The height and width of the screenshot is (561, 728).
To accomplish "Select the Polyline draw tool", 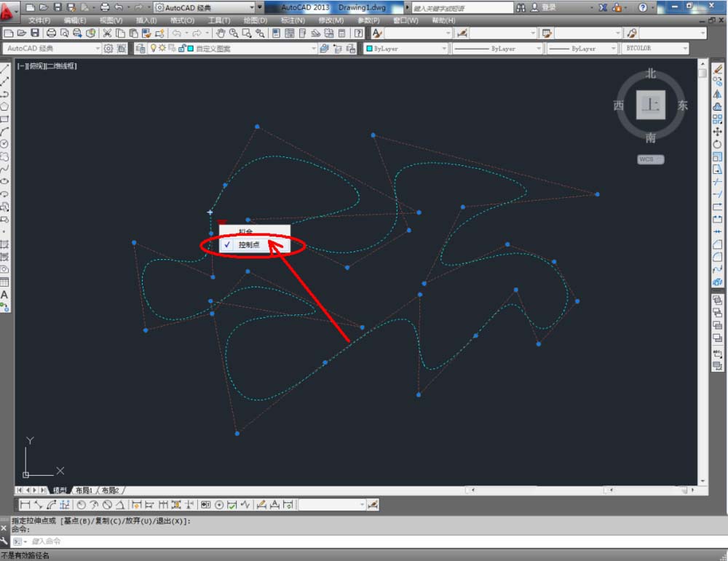I will click(x=4, y=94).
